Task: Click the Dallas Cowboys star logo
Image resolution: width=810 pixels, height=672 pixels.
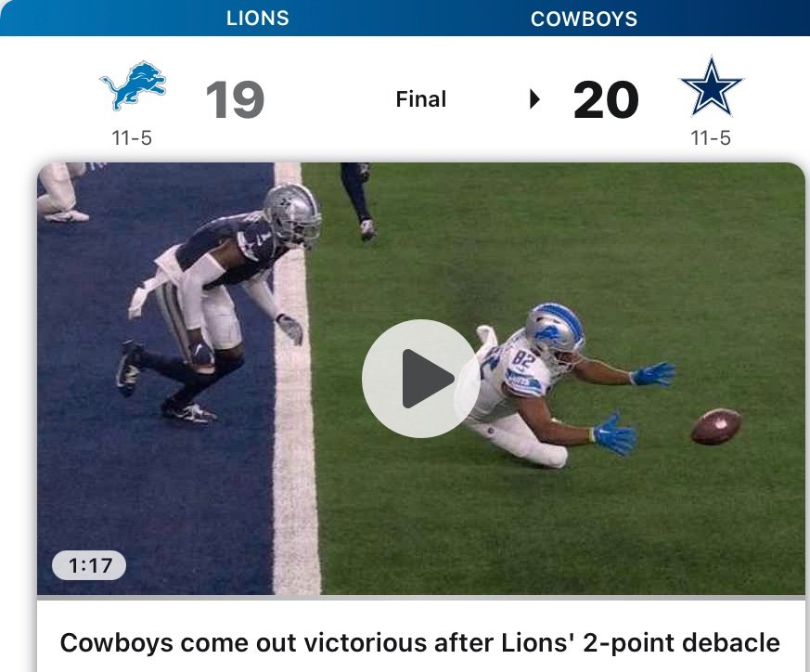Action: tap(712, 86)
